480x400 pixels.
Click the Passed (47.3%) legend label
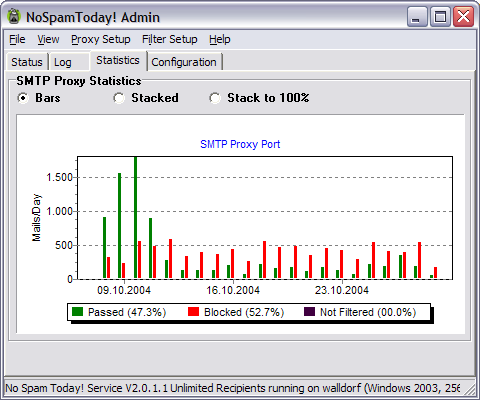[127, 312]
